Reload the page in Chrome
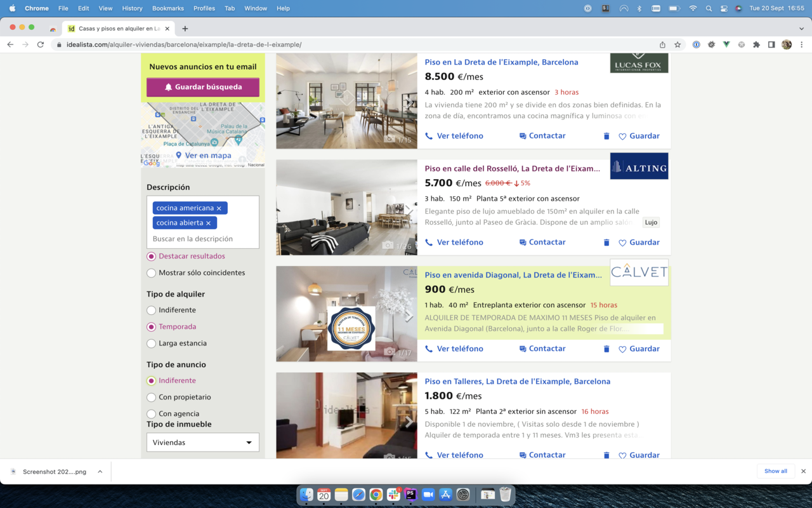The image size is (812, 508). 41,44
